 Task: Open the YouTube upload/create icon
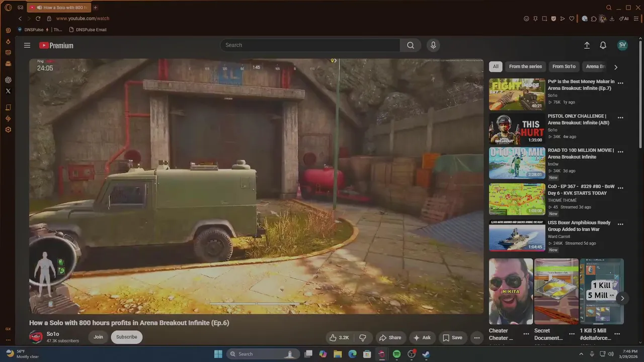(587, 45)
